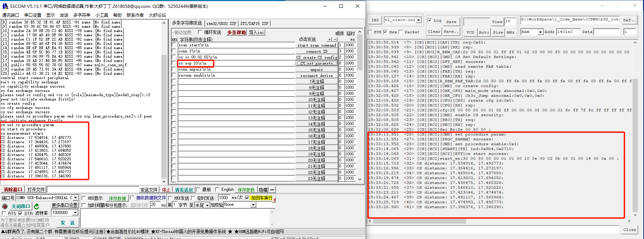Viewport: 644px width, 239px height.
Task: Open the baud rate 1000000 dropdown
Action: (x=75, y=213)
